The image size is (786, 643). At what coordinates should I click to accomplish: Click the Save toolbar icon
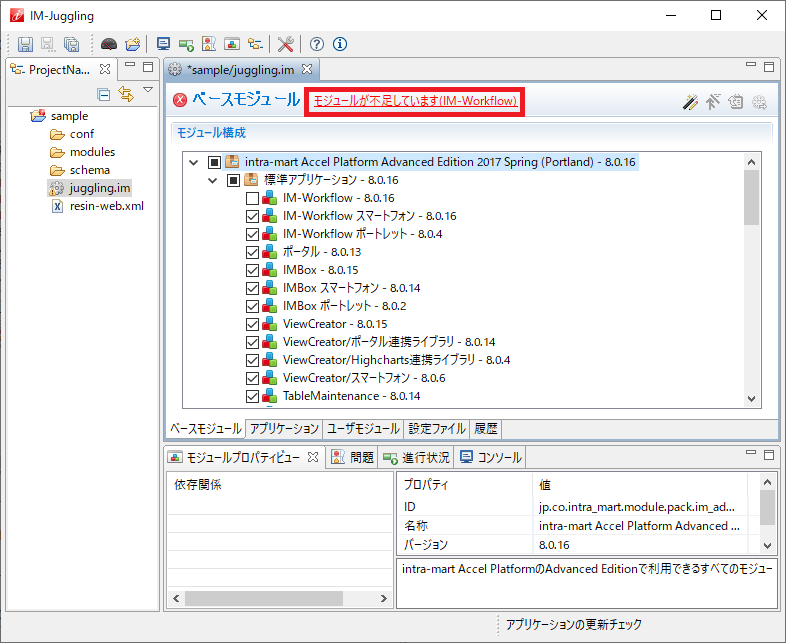click(x=25, y=44)
